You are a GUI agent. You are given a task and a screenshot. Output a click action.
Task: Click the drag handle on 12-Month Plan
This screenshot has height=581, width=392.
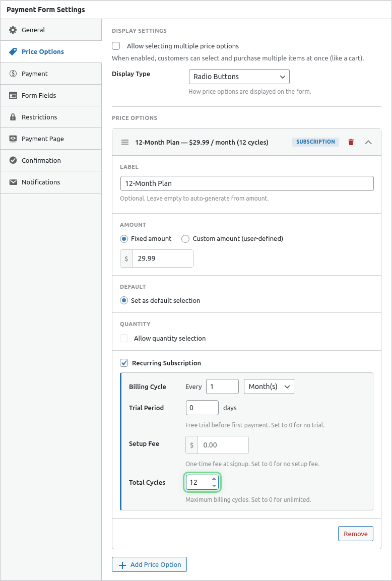125,142
